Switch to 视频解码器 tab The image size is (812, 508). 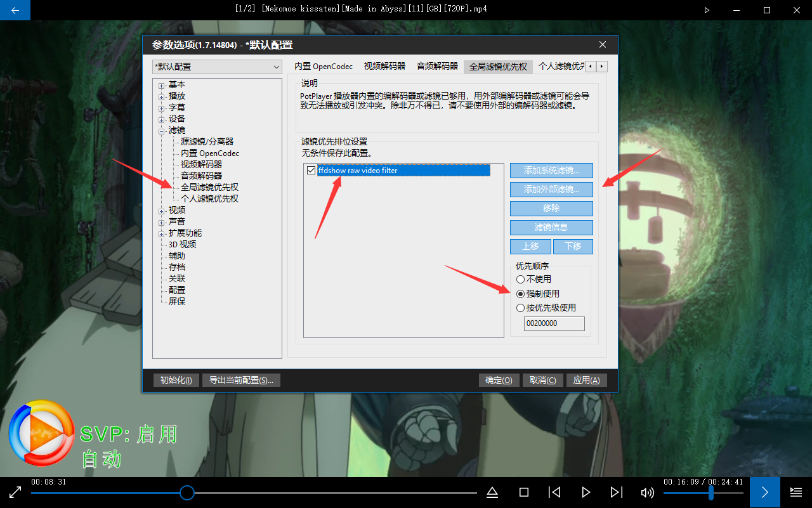point(384,66)
